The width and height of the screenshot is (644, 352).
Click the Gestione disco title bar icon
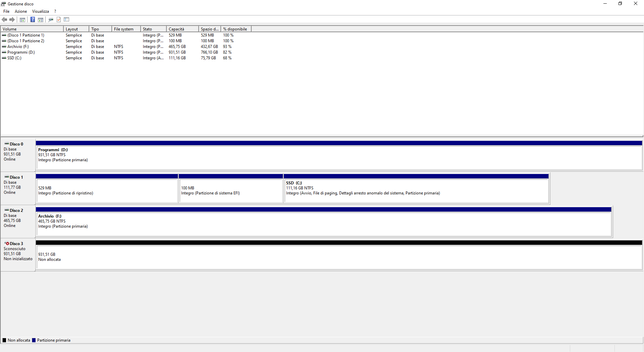coord(3,4)
